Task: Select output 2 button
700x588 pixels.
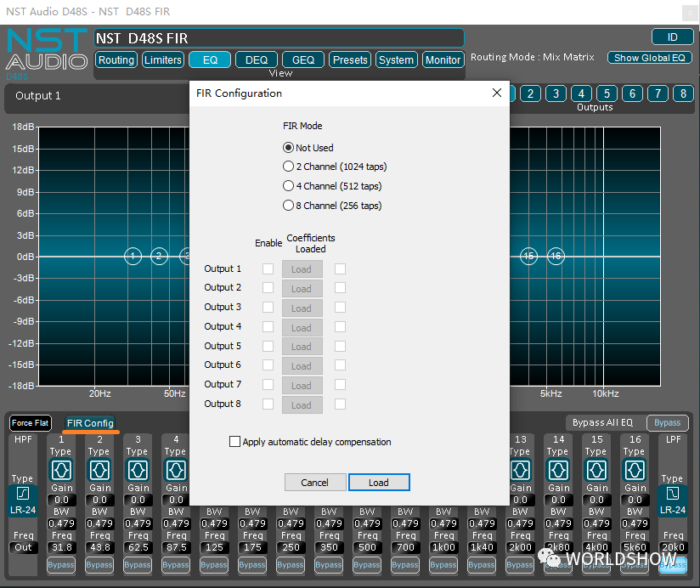Action: pos(530,93)
